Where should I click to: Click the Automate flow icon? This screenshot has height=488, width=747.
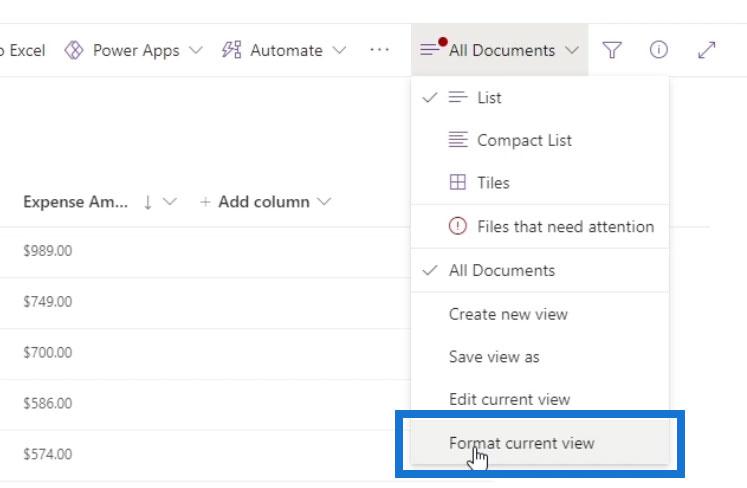pyautogui.click(x=232, y=50)
